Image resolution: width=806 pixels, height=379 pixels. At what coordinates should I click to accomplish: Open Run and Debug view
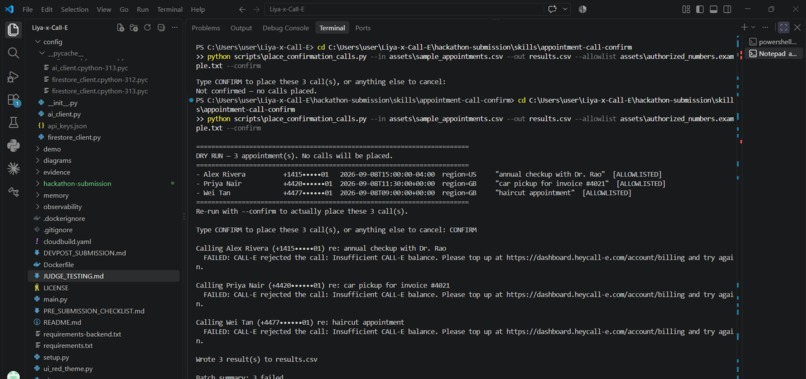(13, 77)
